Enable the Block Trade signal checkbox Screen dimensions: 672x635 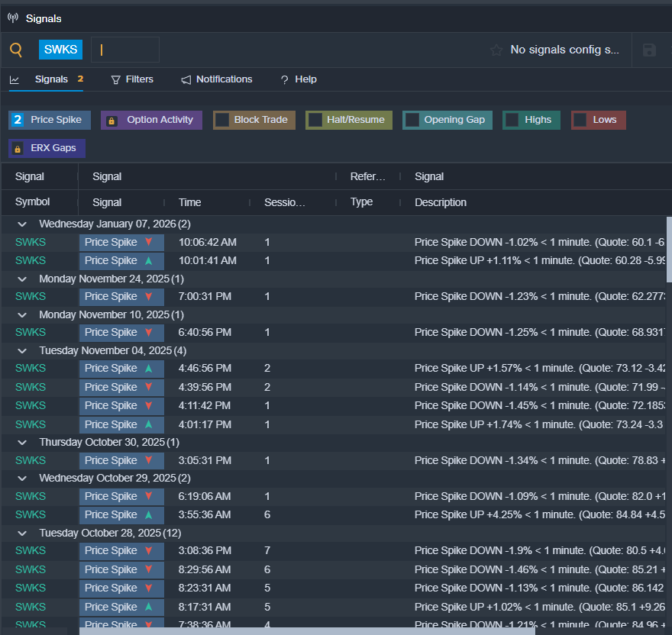pyautogui.click(x=222, y=120)
